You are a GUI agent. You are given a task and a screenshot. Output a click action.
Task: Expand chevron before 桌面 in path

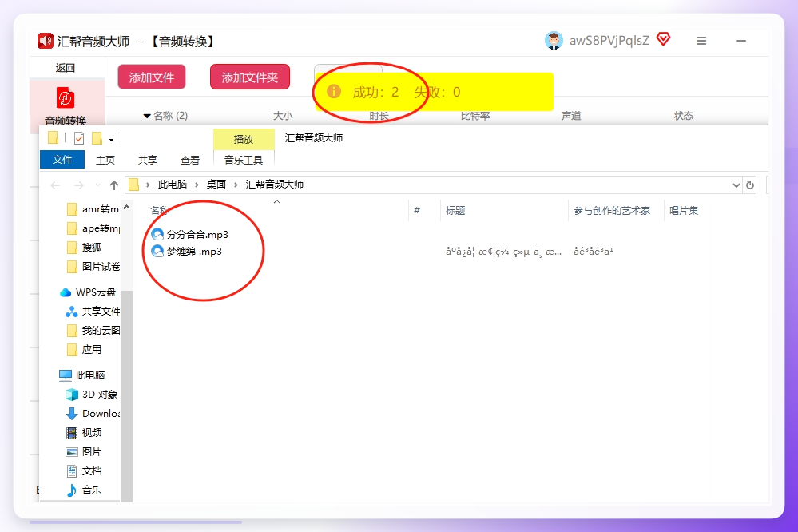point(197,185)
